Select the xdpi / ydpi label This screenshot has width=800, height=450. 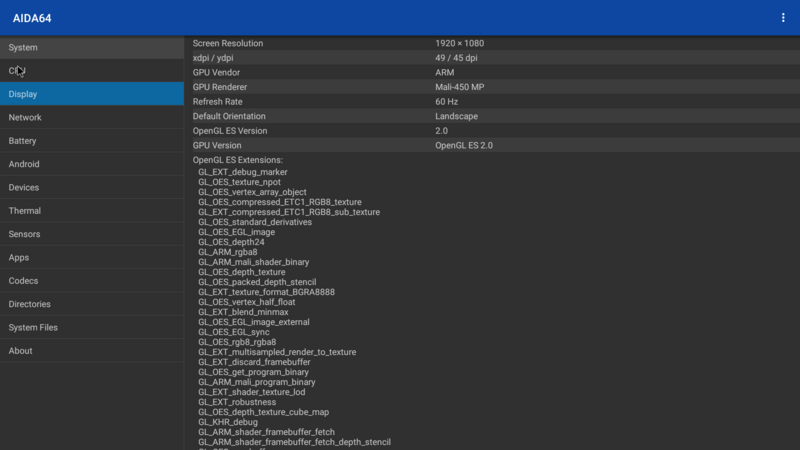tap(213, 58)
